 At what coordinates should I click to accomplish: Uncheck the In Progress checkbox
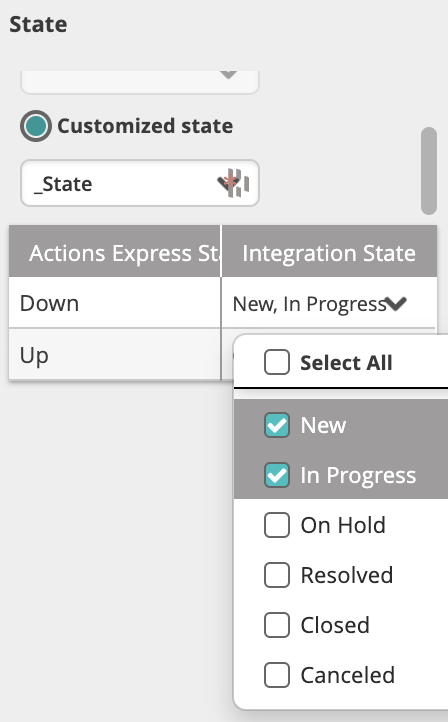pos(277,475)
